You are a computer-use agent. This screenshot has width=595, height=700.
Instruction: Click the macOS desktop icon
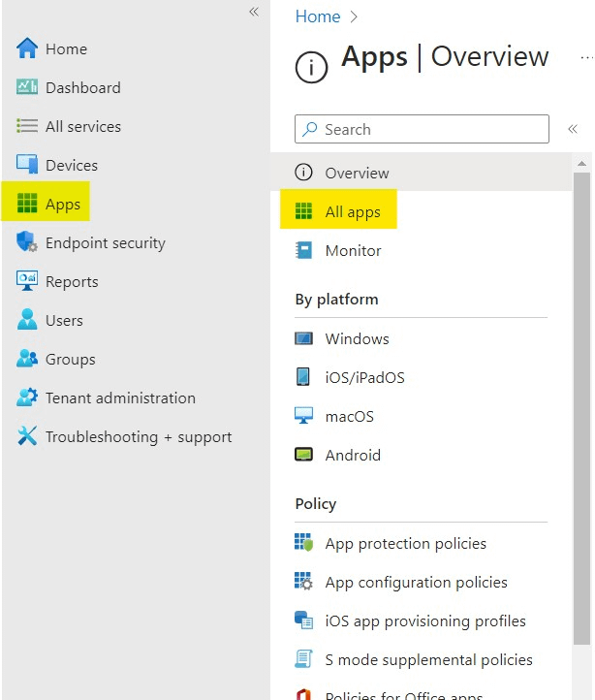[303, 416]
